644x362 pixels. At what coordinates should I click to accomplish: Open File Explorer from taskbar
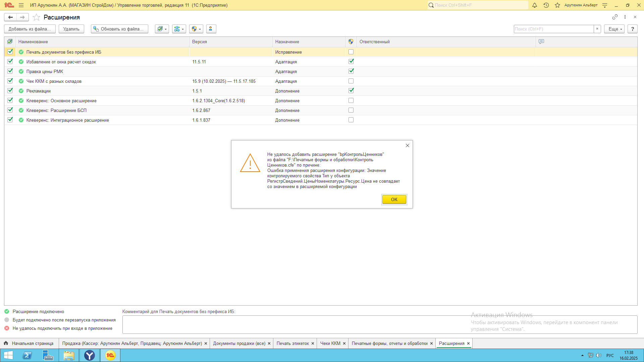pos(69,355)
